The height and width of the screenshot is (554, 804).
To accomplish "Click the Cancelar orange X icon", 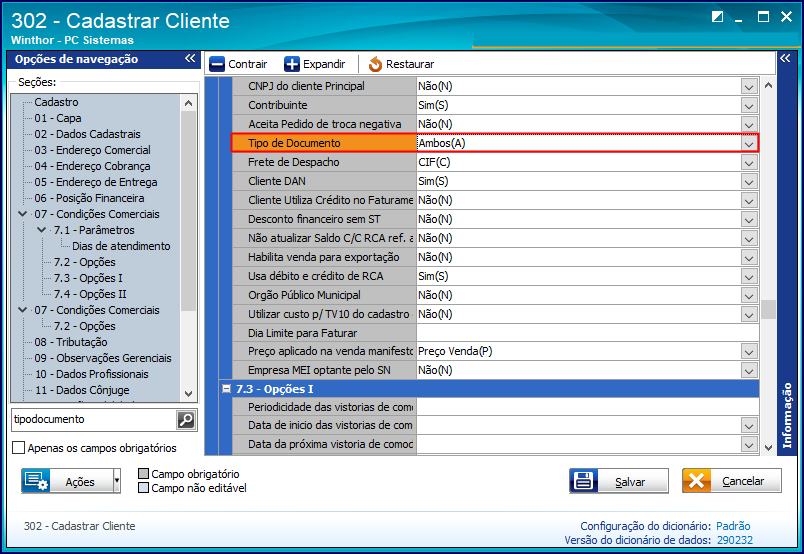I will (x=696, y=481).
